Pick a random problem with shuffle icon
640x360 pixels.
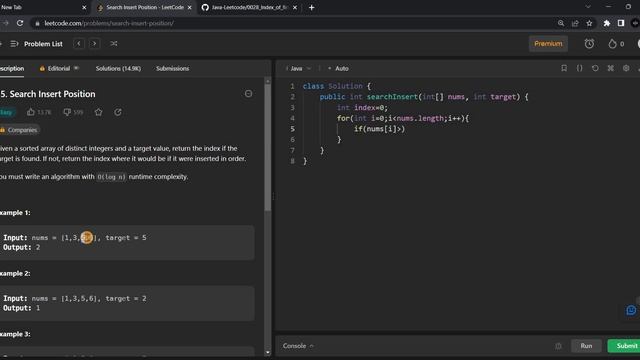point(113,43)
